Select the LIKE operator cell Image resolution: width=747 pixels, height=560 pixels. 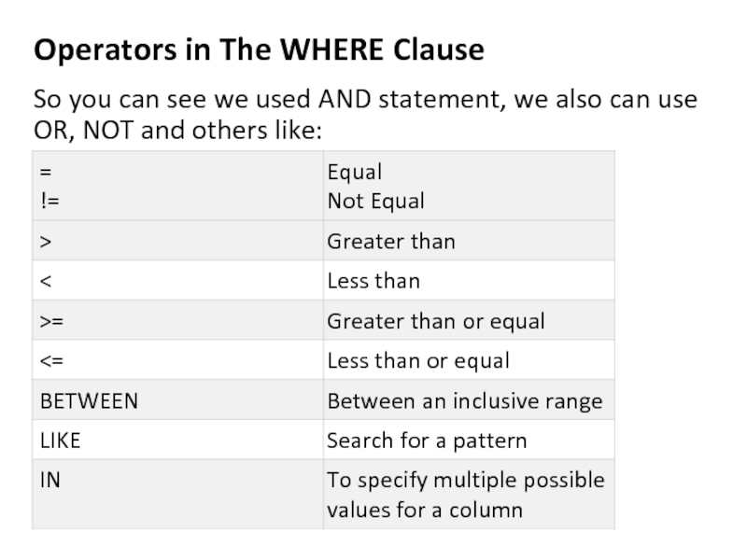point(60,441)
